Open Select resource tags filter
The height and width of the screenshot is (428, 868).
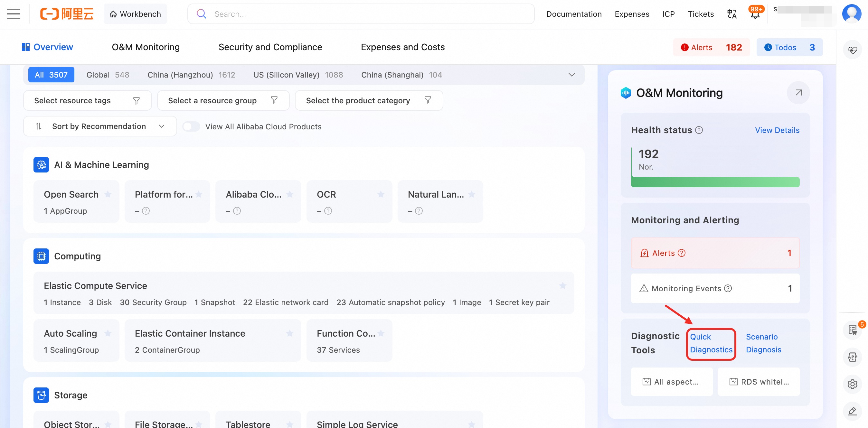(87, 100)
